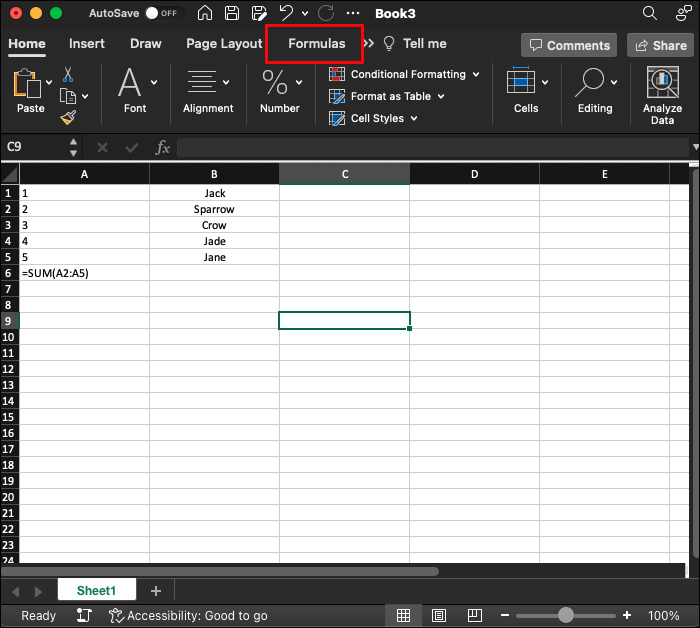Click the Home icon in title bar
Screen dimensions: 700x628
[205, 14]
